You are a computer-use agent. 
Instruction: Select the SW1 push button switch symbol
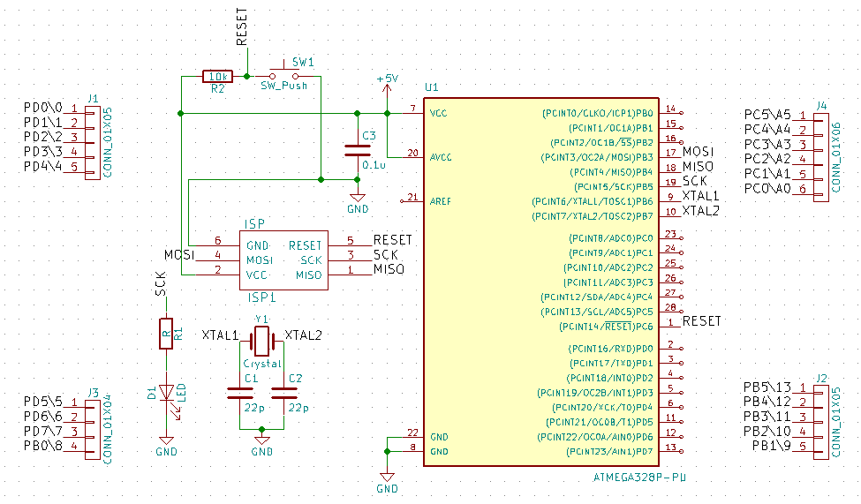point(283,73)
